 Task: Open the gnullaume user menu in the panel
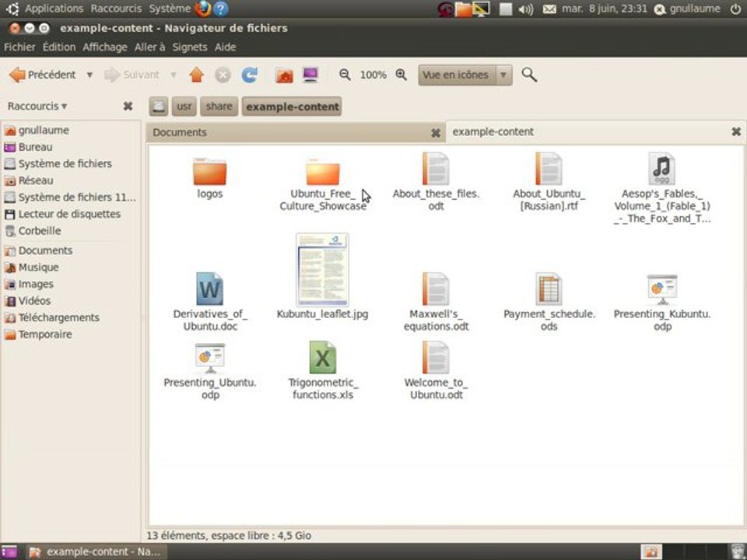pyautogui.click(x=687, y=9)
